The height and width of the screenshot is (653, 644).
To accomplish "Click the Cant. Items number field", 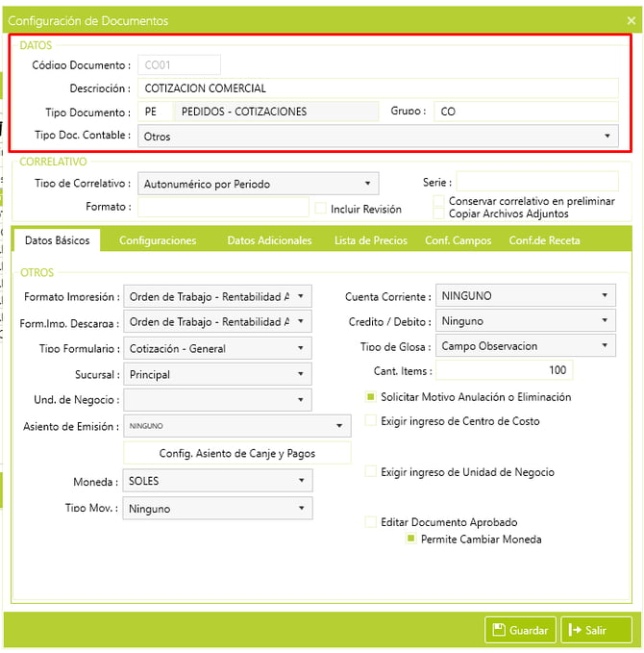I will 505,370.
